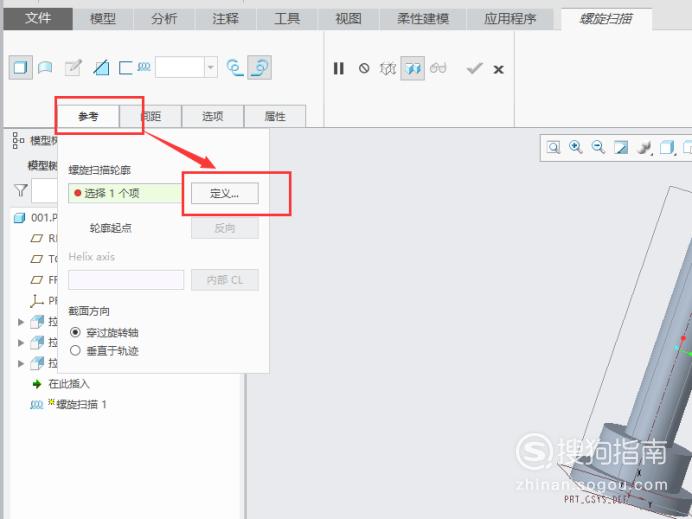This screenshot has height=519, width=692.
Task: Select the surface sweep icon
Action: (x=45, y=68)
